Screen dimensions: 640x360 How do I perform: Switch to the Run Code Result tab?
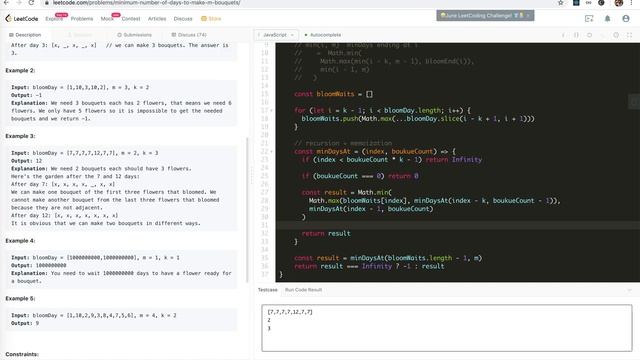(303, 290)
